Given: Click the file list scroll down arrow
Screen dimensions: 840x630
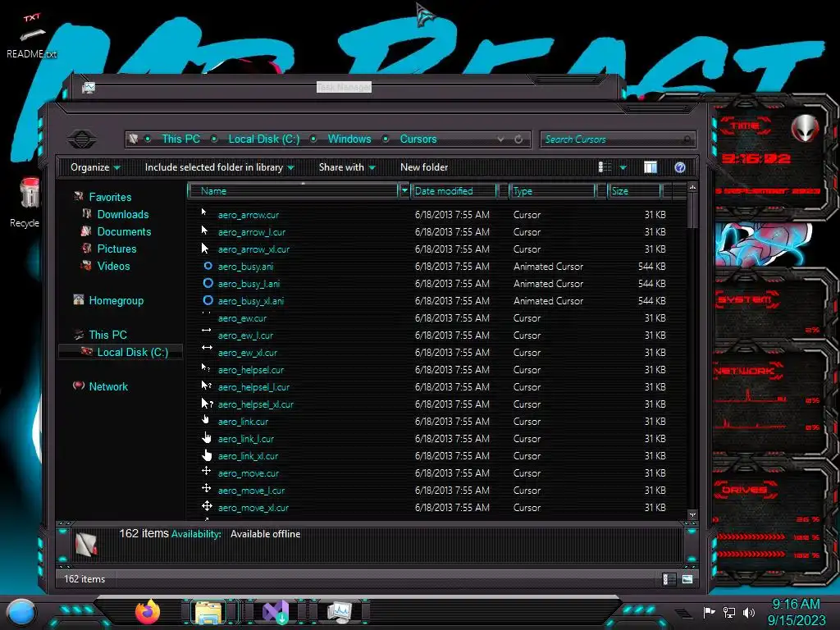Looking at the screenshot, I should [692, 515].
